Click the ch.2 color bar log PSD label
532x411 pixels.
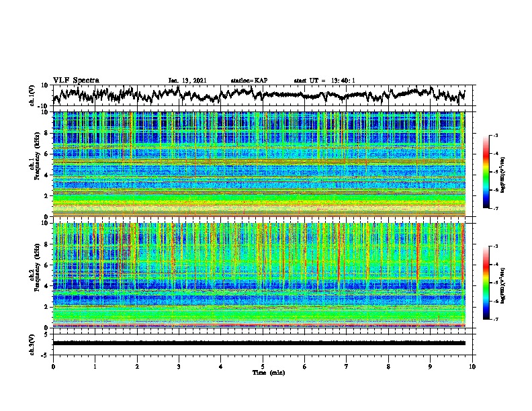click(x=503, y=285)
